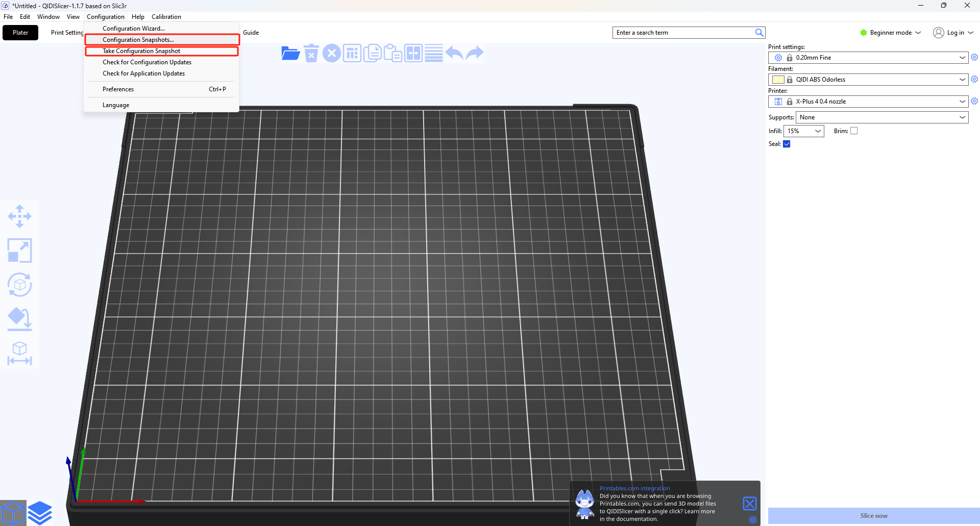Switch to layers preview view icon
The width and height of the screenshot is (980, 526).
(x=40, y=513)
